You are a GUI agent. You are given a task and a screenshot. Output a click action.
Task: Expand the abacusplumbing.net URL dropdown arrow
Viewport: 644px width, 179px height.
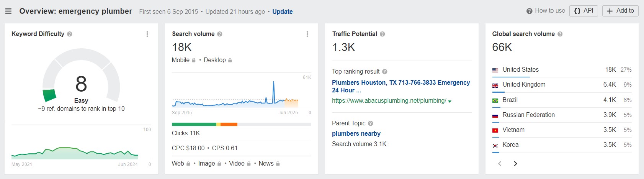point(450,101)
